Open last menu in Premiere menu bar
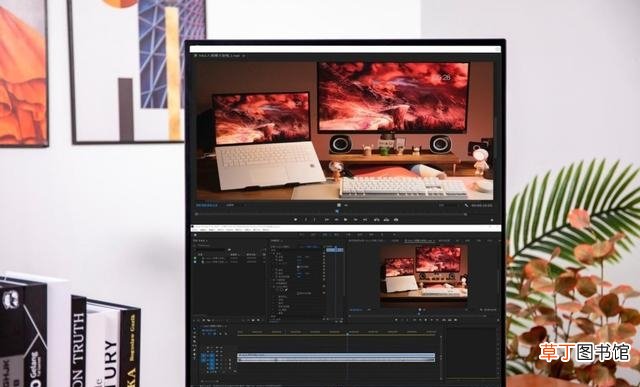Image resolution: width=640 pixels, height=387 pixels. pyautogui.click(x=266, y=230)
